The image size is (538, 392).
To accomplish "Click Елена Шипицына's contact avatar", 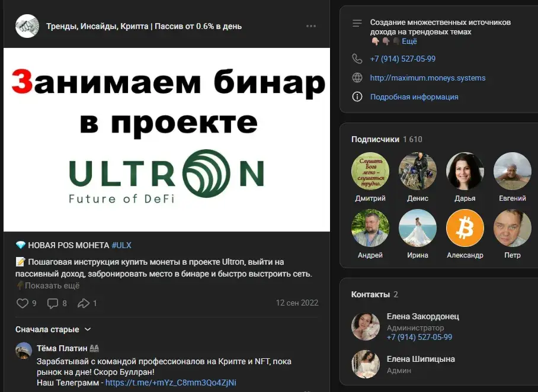I will 366,364.
